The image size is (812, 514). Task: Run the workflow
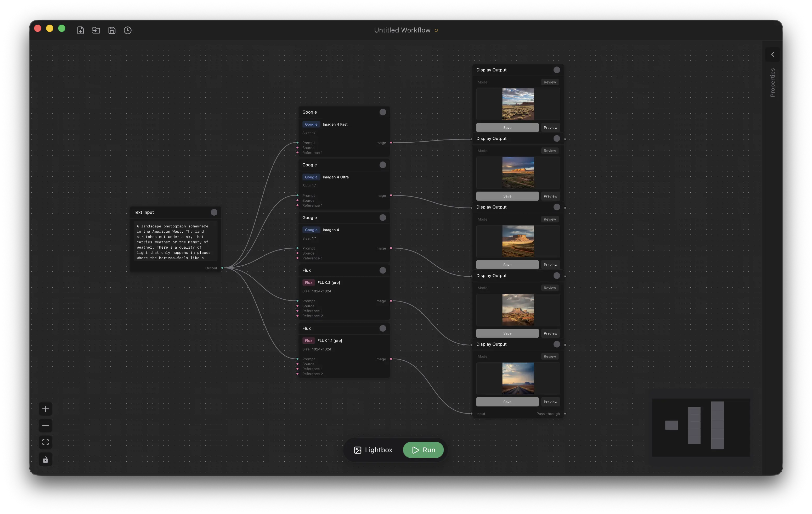[x=423, y=450]
